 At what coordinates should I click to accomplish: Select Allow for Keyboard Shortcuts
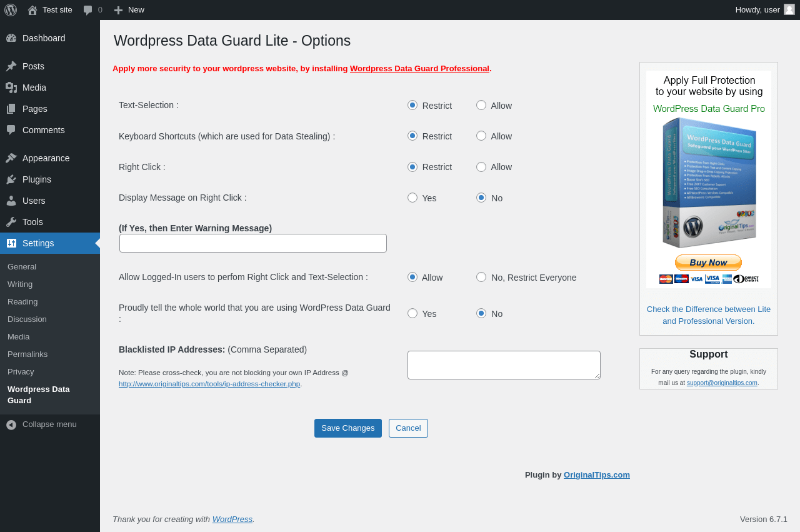pos(481,136)
